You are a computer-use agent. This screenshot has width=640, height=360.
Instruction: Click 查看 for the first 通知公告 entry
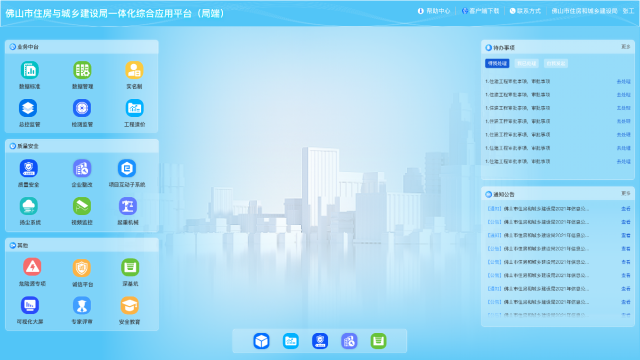click(626, 209)
